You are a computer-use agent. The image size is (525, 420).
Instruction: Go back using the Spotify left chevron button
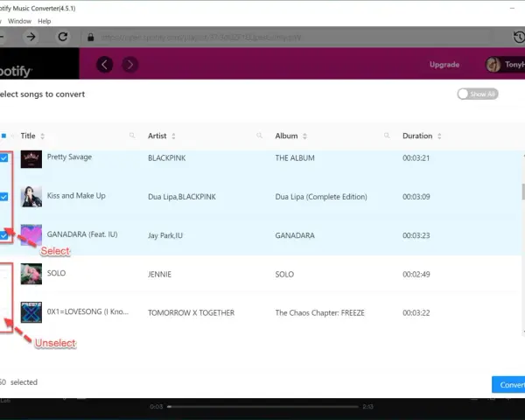click(104, 64)
